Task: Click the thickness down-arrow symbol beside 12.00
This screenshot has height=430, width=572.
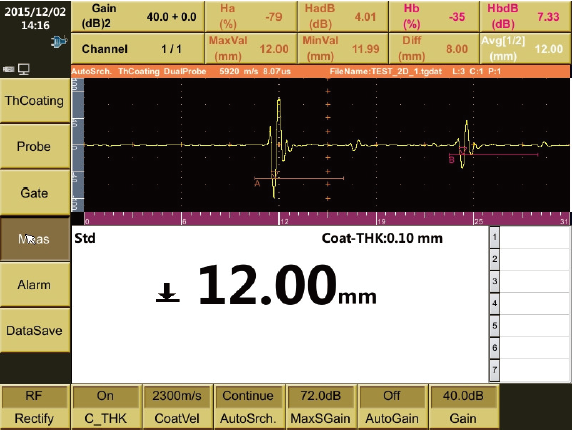Action: pos(168,293)
